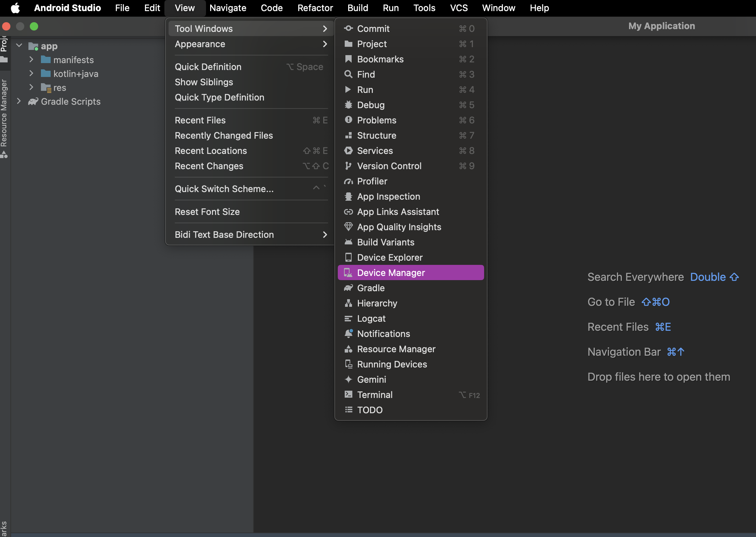Image resolution: width=756 pixels, height=537 pixels.
Task: Click the Running Devices icon
Action: click(347, 364)
